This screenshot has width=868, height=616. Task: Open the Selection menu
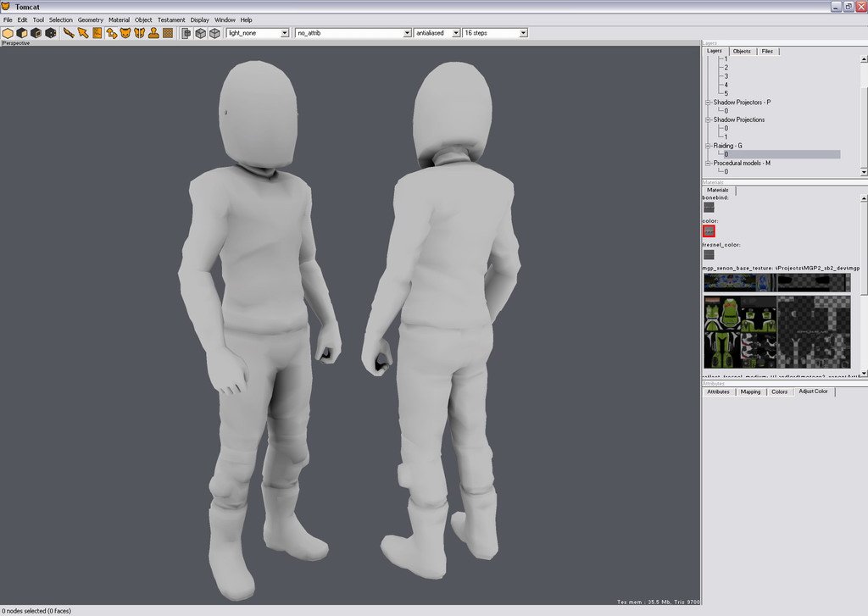tap(61, 20)
